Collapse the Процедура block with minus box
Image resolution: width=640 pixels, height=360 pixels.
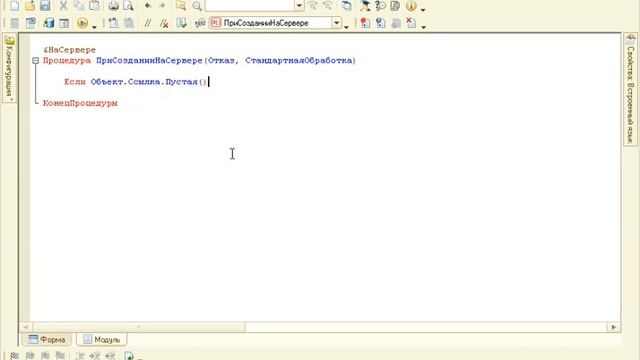point(36,60)
